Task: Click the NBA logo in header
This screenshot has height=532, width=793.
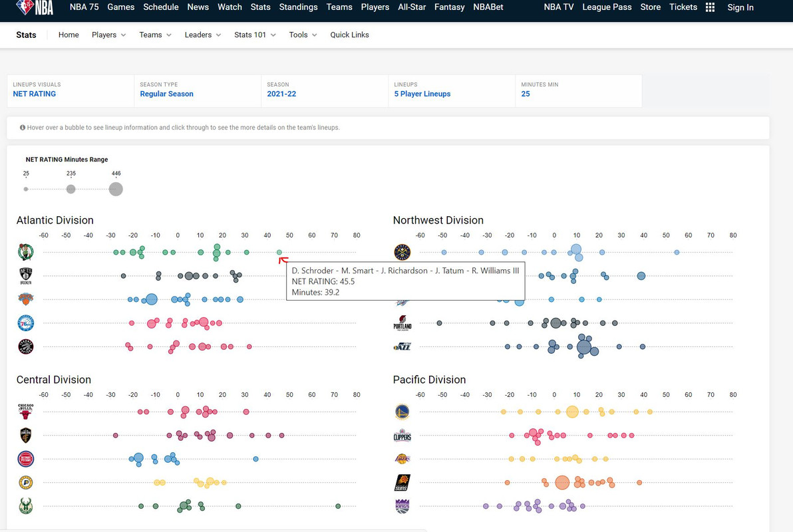Action: (35, 7)
